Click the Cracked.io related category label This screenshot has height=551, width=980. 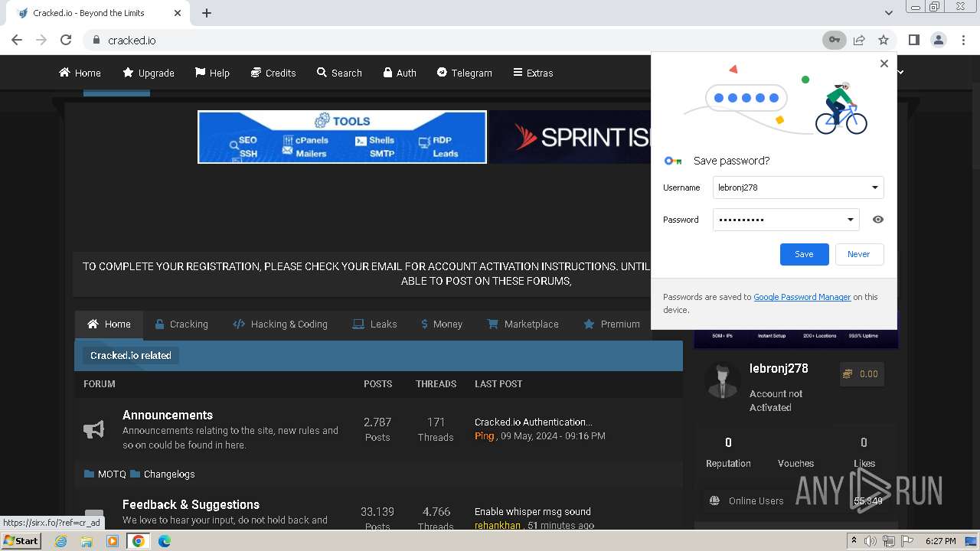pyautogui.click(x=131, y=355)
